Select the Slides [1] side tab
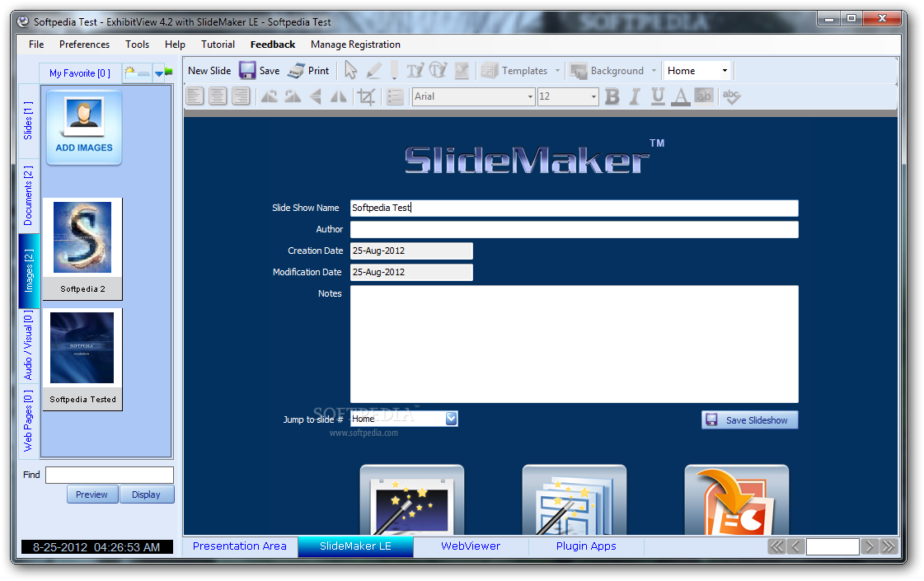 (x=28, y=121)
